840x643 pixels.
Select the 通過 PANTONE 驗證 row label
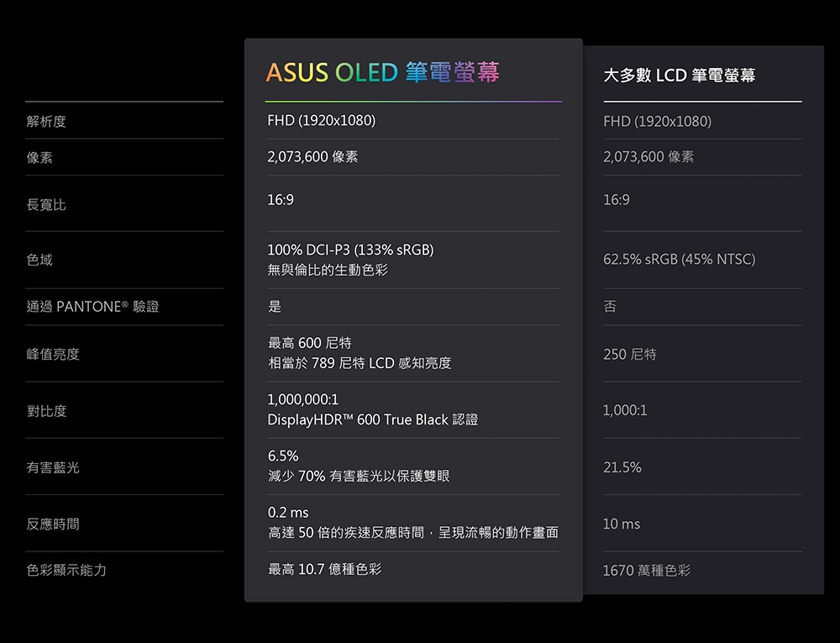(x=92, y=307)
